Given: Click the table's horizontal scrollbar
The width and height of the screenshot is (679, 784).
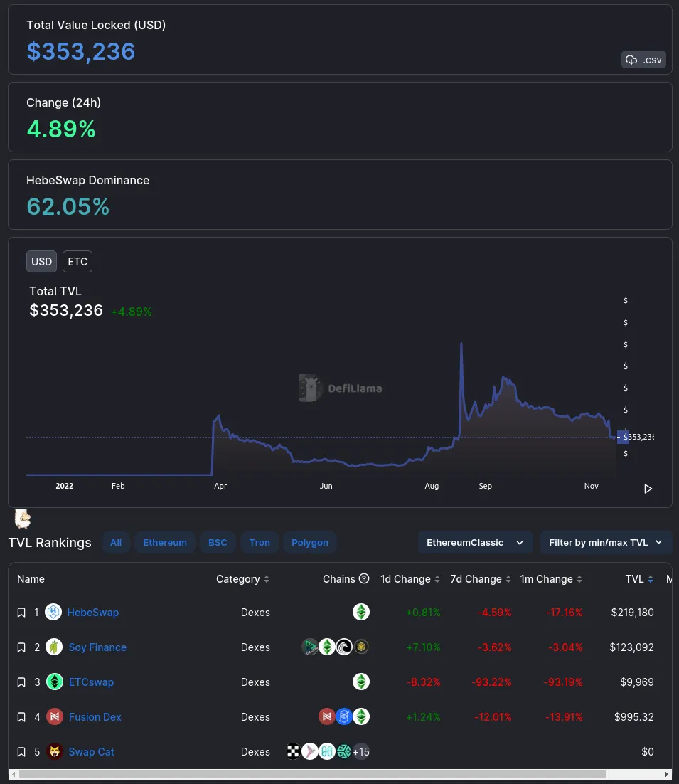Looking at the screenshot, I should [313, 774].
